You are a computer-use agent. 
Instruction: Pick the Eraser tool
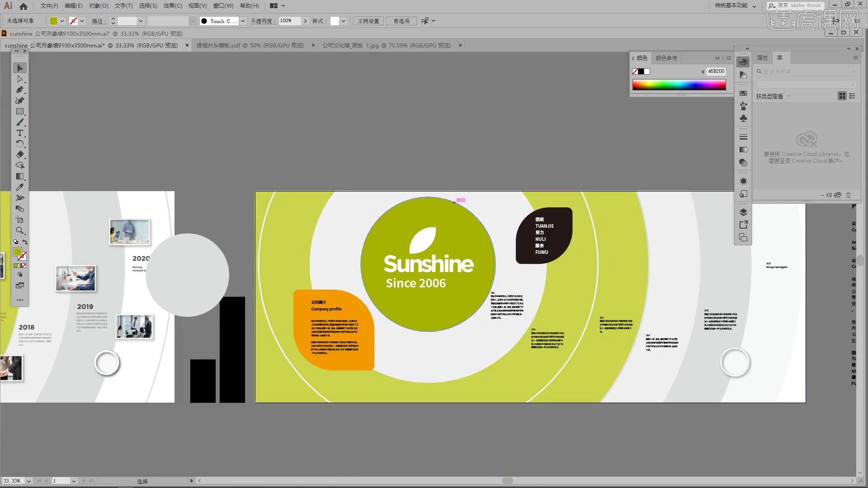(20, 155)
